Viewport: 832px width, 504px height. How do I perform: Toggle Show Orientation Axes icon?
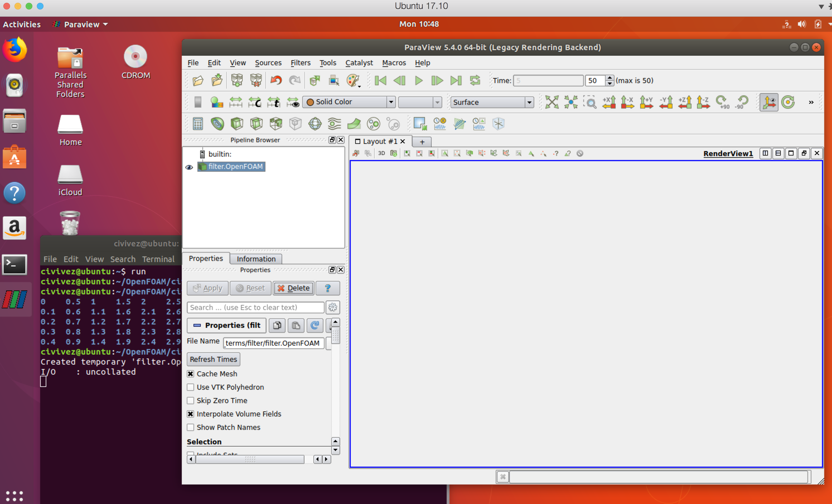pyautogui.click(x=769, y=102)
